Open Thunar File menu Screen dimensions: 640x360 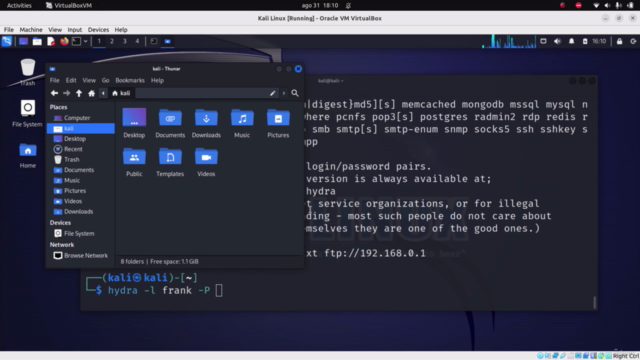[x=54, y=80]
